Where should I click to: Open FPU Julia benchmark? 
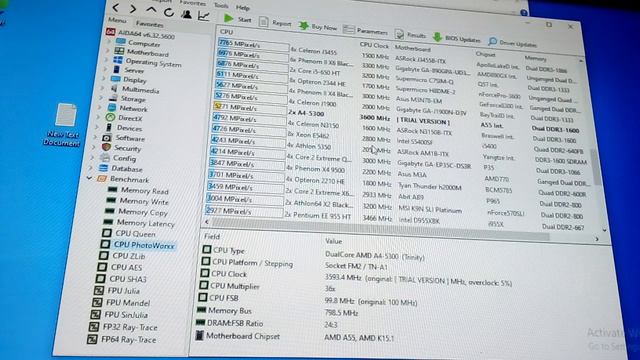coord(117,291)
